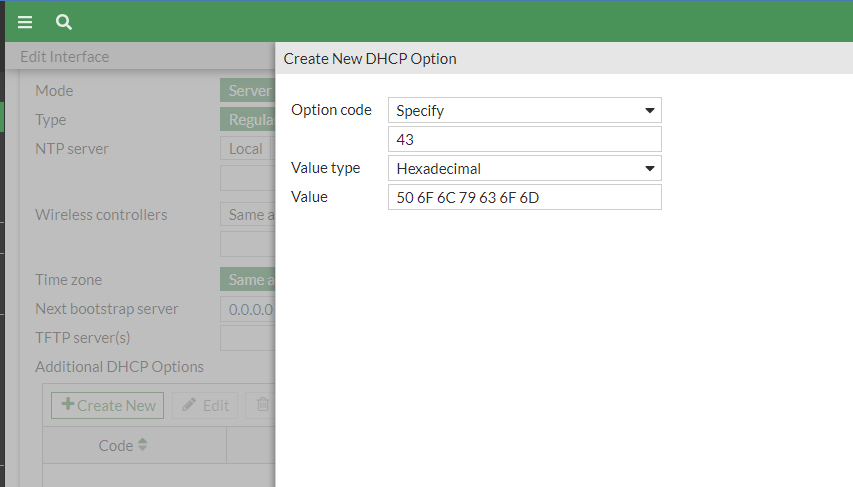Select Regular type option

(248, 120)
